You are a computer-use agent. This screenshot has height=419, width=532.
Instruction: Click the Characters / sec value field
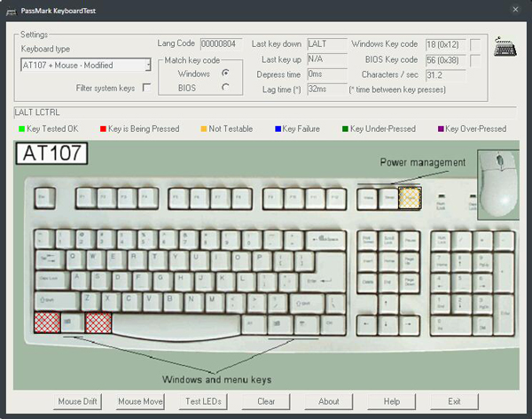pyautogui.click(x=446, y=75)
